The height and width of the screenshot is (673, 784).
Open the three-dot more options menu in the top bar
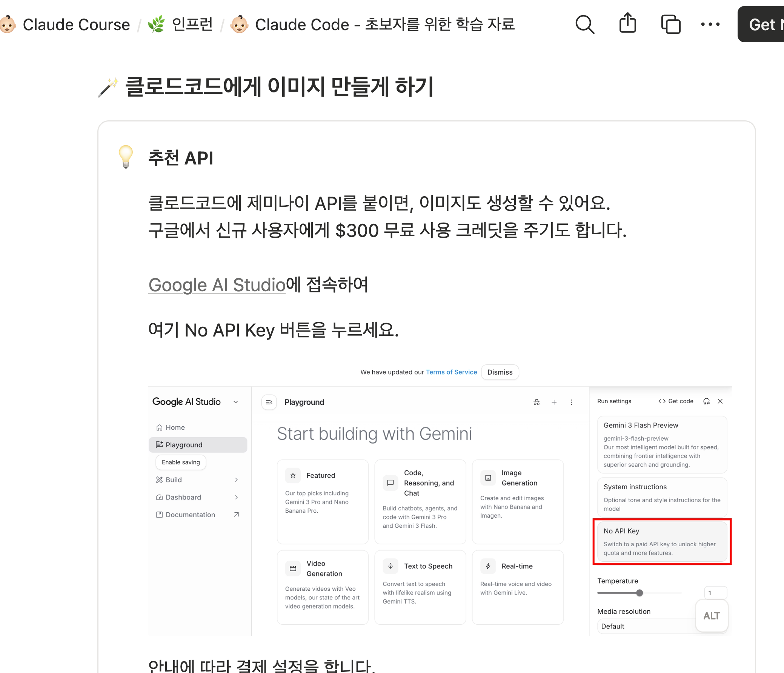coord(710,25)
